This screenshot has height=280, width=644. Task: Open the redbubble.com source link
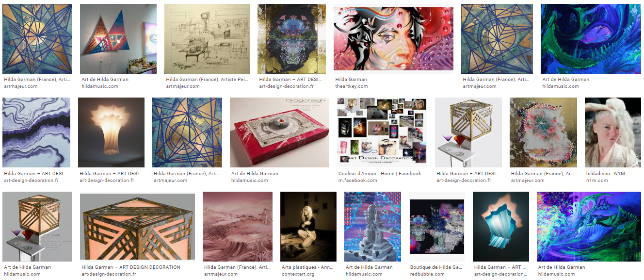click(427, 274)
